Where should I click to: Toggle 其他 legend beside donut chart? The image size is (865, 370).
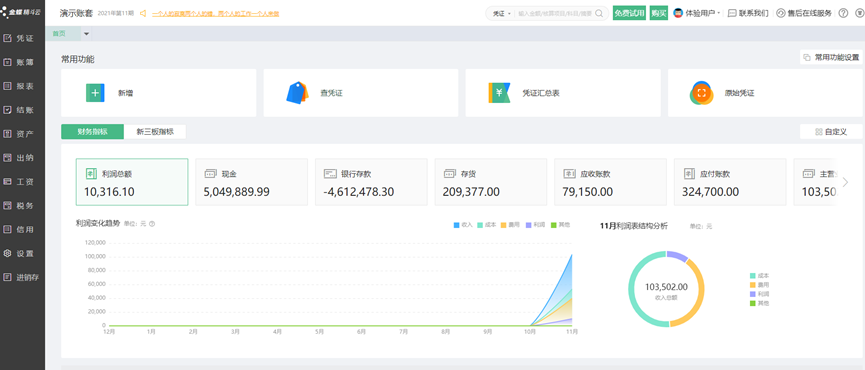coord(759,303)
